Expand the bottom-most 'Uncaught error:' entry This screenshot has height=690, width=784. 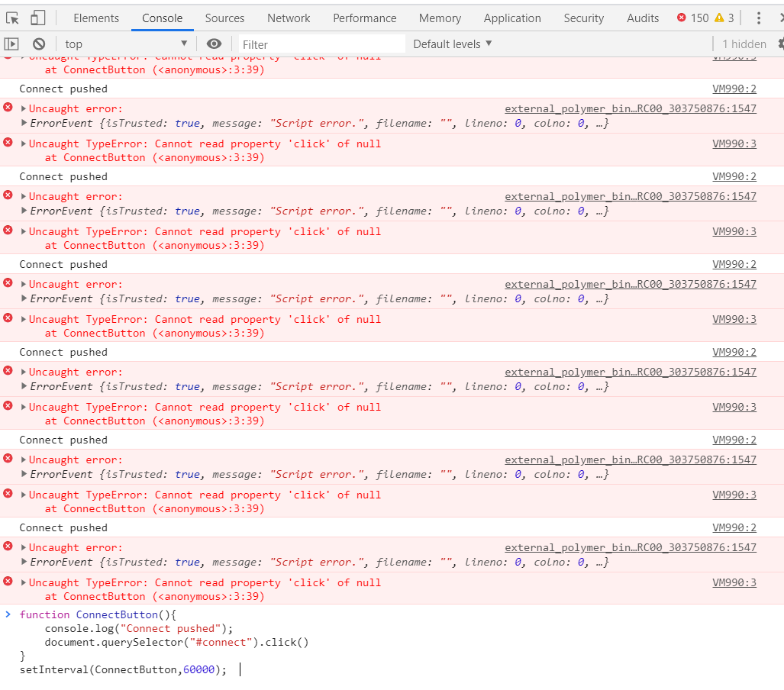pos(24,547)
